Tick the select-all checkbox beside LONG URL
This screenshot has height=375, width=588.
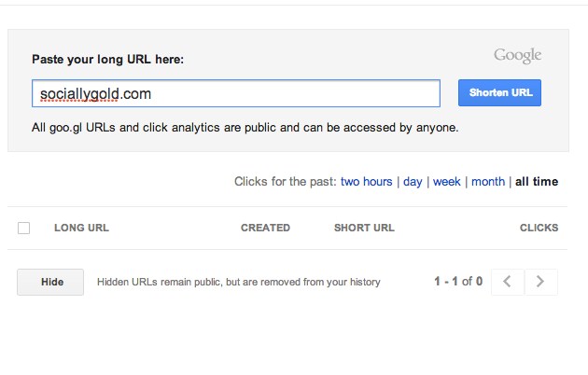(23, 228)
